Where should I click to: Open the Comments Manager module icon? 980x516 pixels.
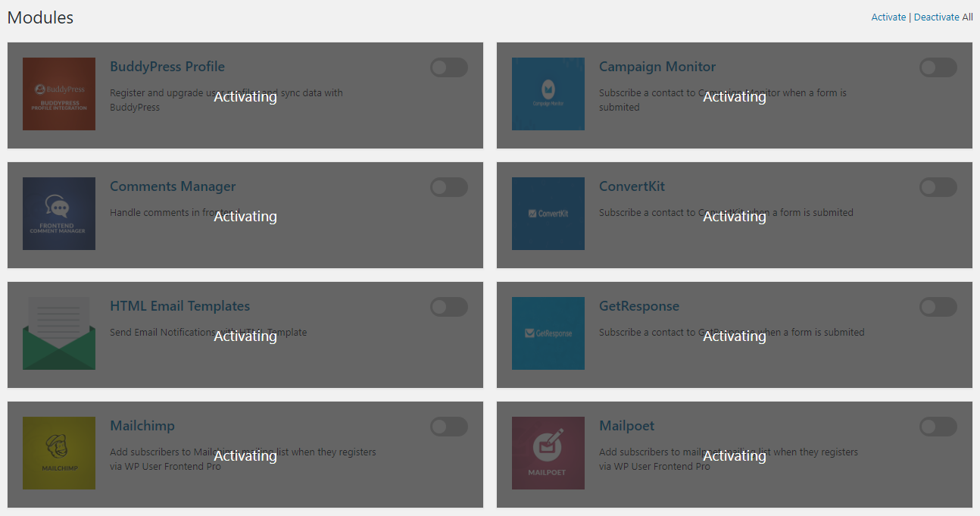(x=59, y=214)
